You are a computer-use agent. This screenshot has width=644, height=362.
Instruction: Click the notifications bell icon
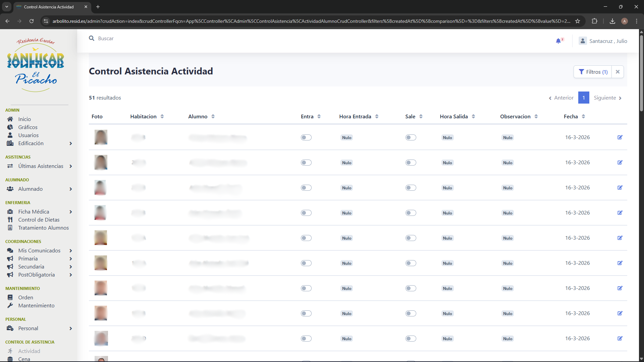(x=558, y=41)
